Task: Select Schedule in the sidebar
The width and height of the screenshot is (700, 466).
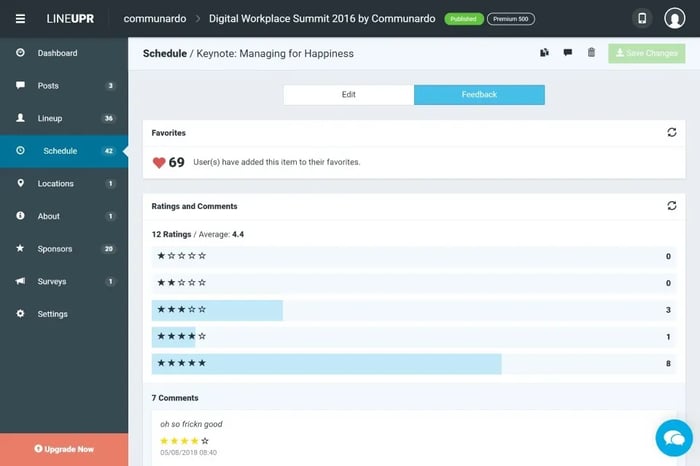Action: (x=64, y=151)
